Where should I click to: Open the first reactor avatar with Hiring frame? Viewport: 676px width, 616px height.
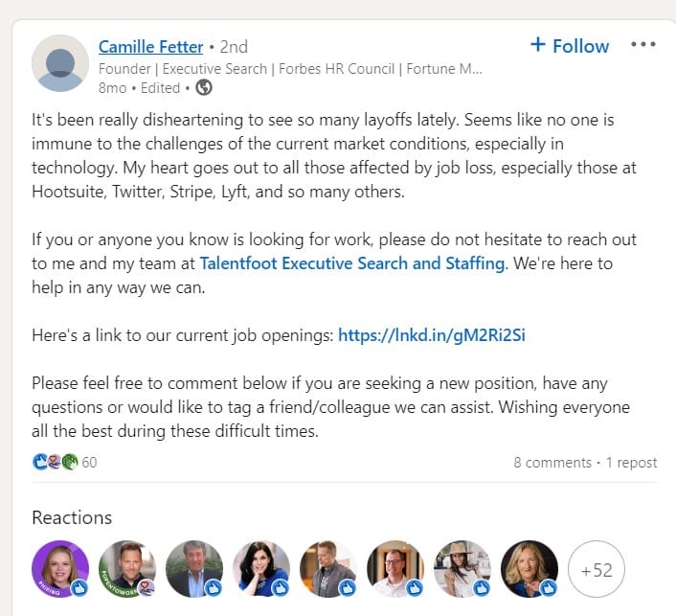(60, 569)
